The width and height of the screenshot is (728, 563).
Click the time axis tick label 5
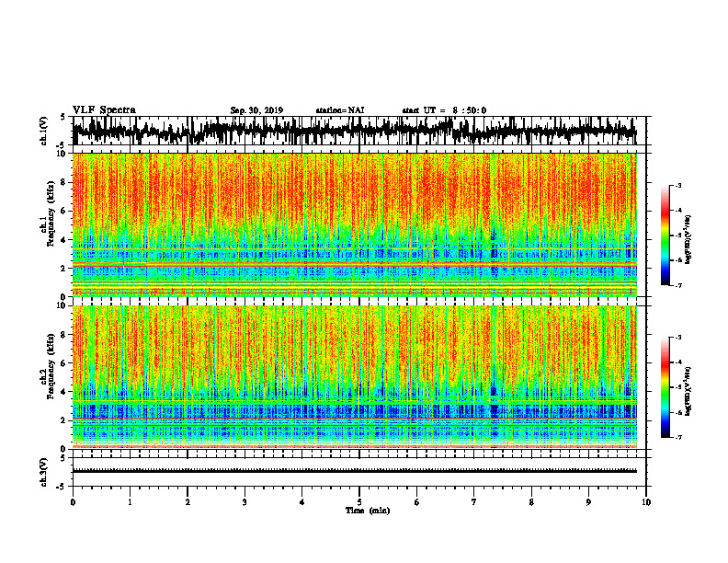[x=359, y=502]
